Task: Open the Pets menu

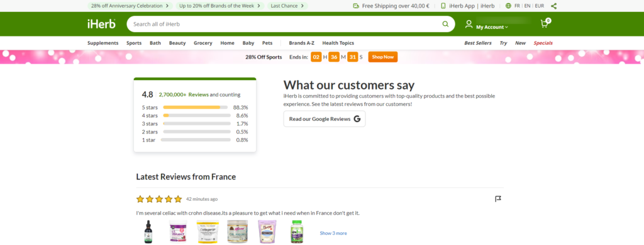Action: point(267,43)
